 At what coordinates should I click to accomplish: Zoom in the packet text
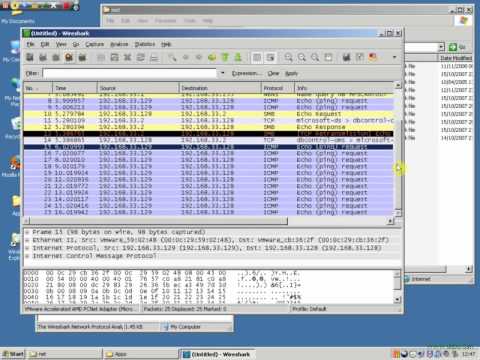(x=288, y=57)
